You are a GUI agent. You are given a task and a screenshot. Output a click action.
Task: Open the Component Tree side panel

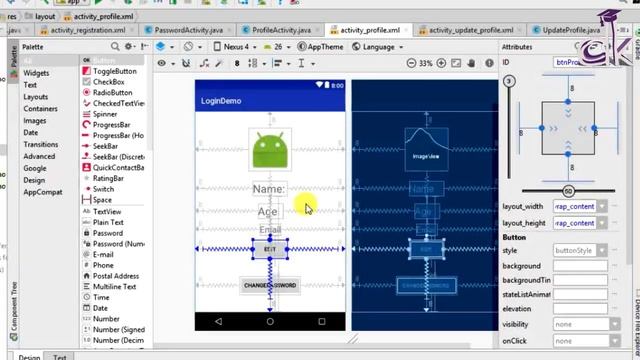pyautogui.click(x=14, y=311)
